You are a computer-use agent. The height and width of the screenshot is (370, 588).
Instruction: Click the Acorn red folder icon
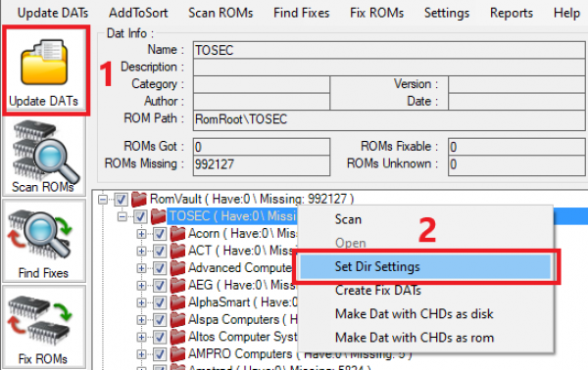177,234
